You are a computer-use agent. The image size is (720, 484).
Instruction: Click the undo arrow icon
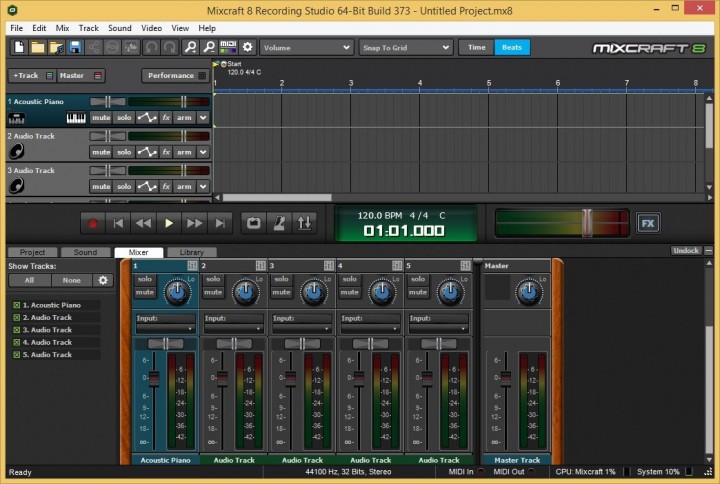tap(152, 47)
